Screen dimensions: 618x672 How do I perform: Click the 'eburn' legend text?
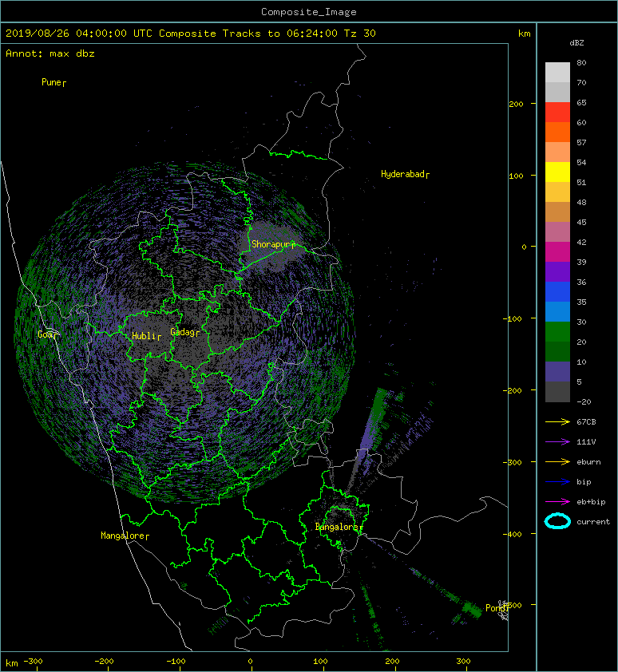click(x=588, y=461)
